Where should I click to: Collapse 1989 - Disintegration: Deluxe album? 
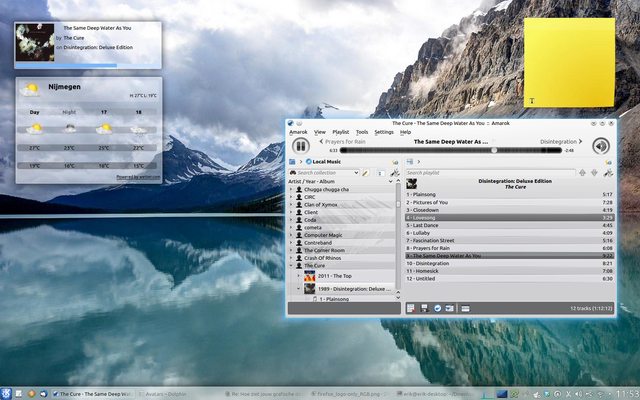[298, 289]
